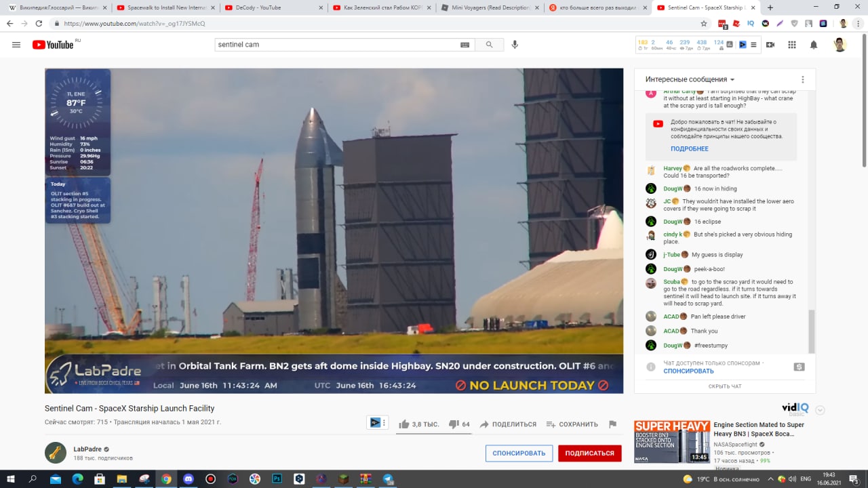868x488 pixels.
Task: Open the vidIQ stats bar hamburger menu
Action: (x=753, y=45)
